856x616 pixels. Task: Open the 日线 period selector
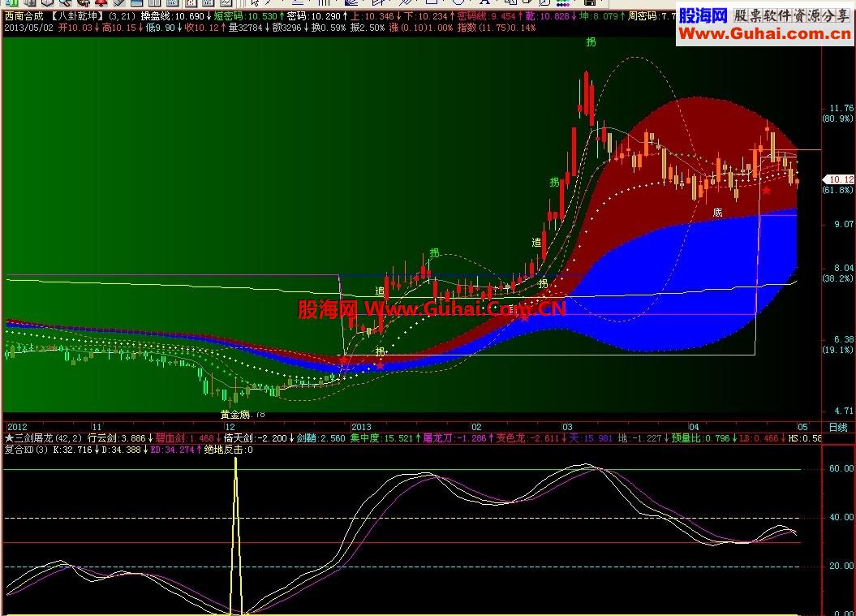838,427
